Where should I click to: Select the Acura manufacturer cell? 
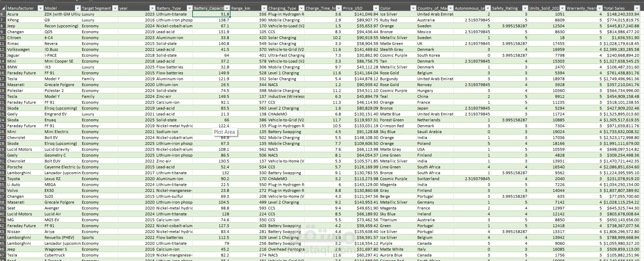[x=25, y=14]
